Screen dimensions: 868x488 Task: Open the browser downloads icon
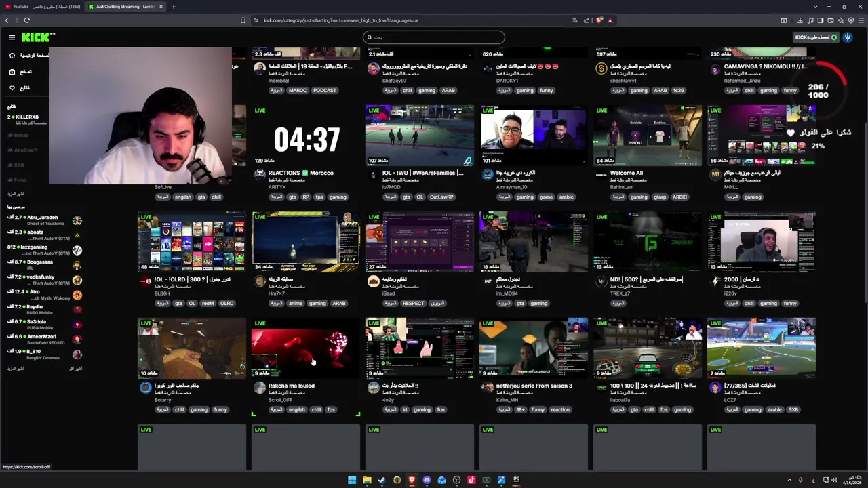(x=800, y=20)
